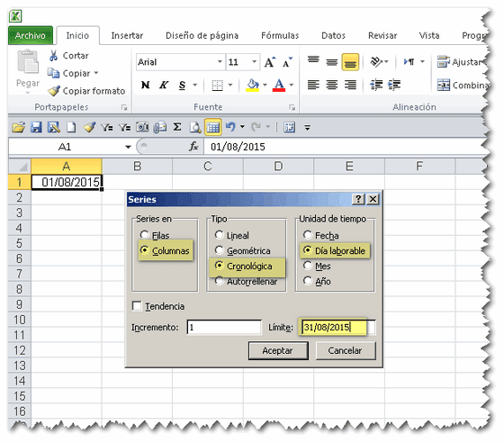Click the text orientation icon
Screen dimensions: 504x443
[376, 61]
